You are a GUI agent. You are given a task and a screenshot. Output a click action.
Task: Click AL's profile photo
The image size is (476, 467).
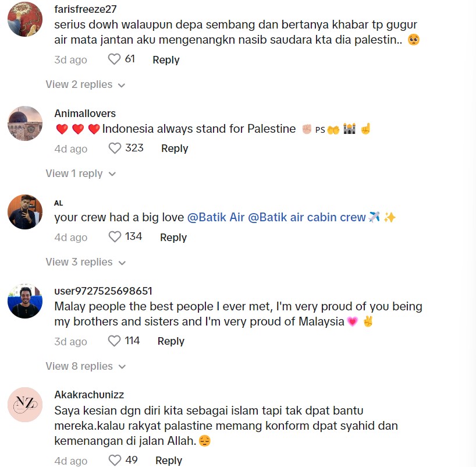[25, 212]
